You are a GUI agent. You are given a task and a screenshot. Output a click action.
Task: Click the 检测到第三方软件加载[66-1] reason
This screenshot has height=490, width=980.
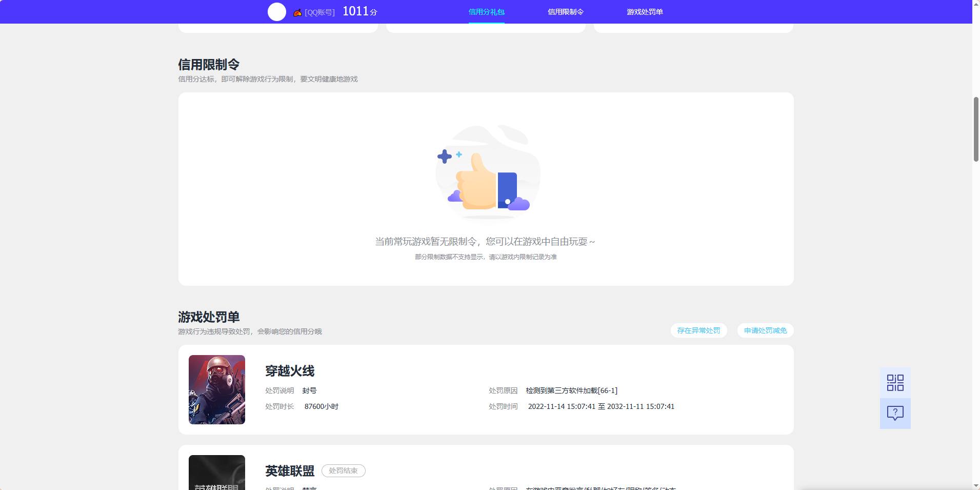[571, 390]
